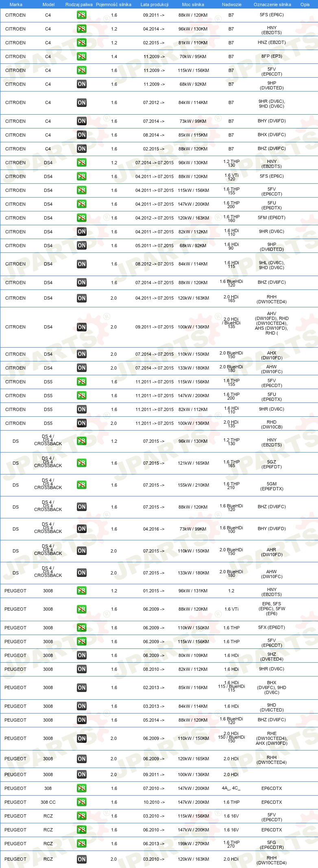Screen dimensions: 318x868
Task: Click the 155kW / 210KM cell
Action: point(193,485)
